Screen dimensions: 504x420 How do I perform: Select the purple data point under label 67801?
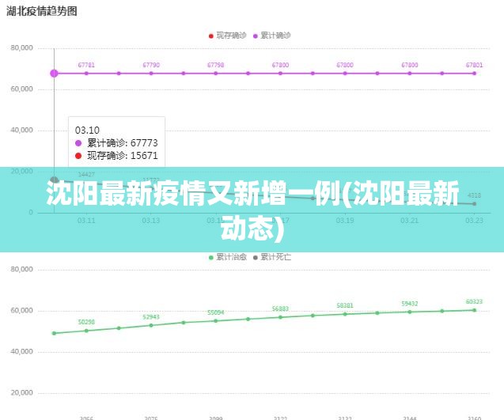click(475, 74)
